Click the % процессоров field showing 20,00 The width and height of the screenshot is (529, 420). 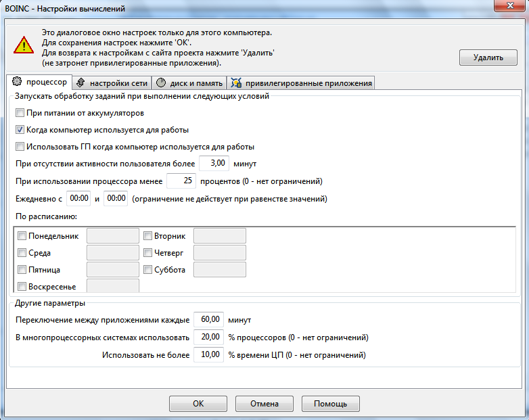(209, 337)
